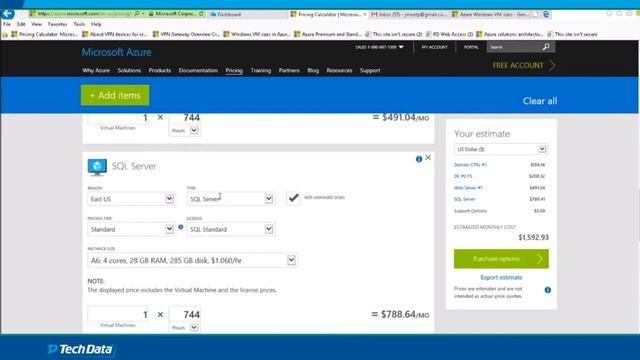
Task: Open VPN Gateway Overview bookmark
Action: (186, 34)
